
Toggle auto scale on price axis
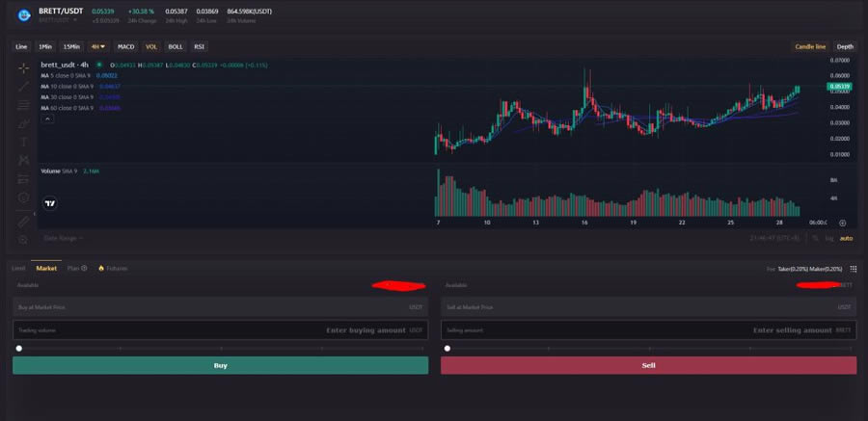[846, 238]
